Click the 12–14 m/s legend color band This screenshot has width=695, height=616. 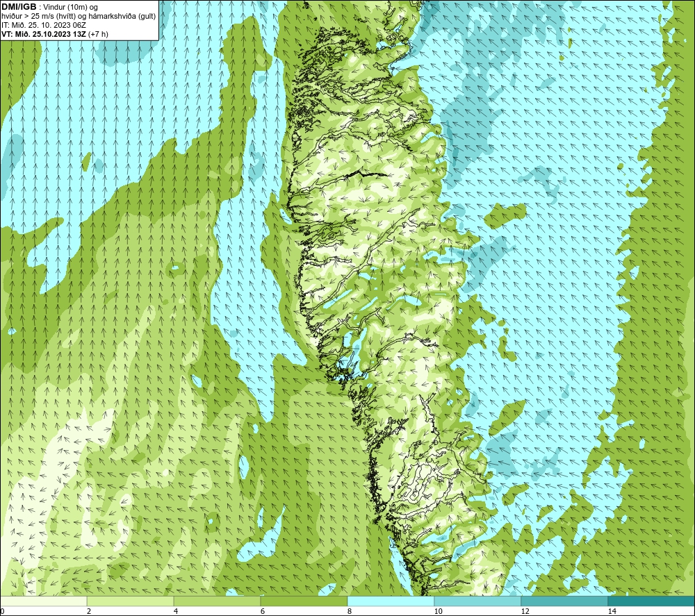pyautogui.click(x=564, y=601)
